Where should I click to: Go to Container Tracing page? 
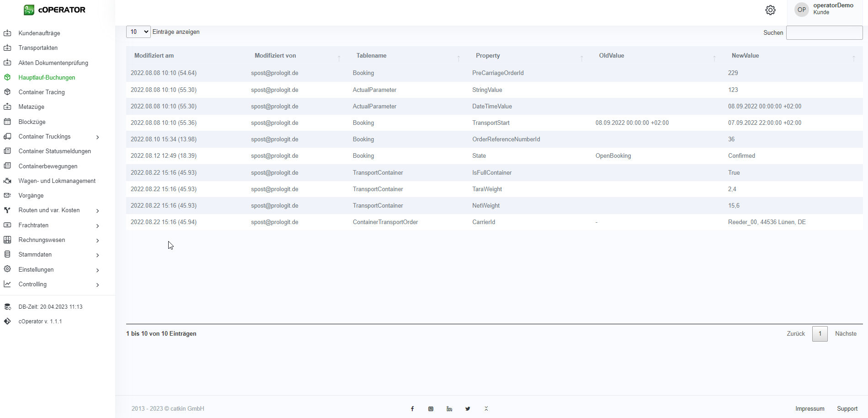[42, 92]
